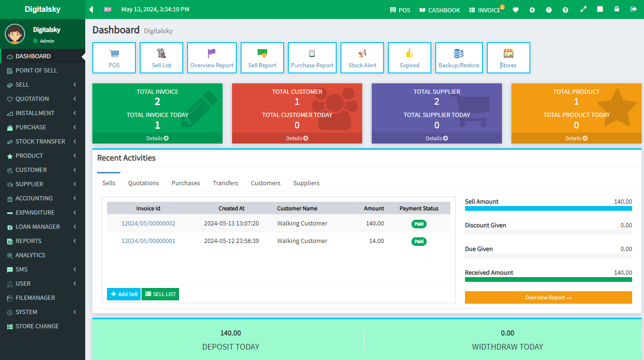The height and width of the screenshot is (360, 644).
Task: Expand the System sidebar menu
Action: 43,312
